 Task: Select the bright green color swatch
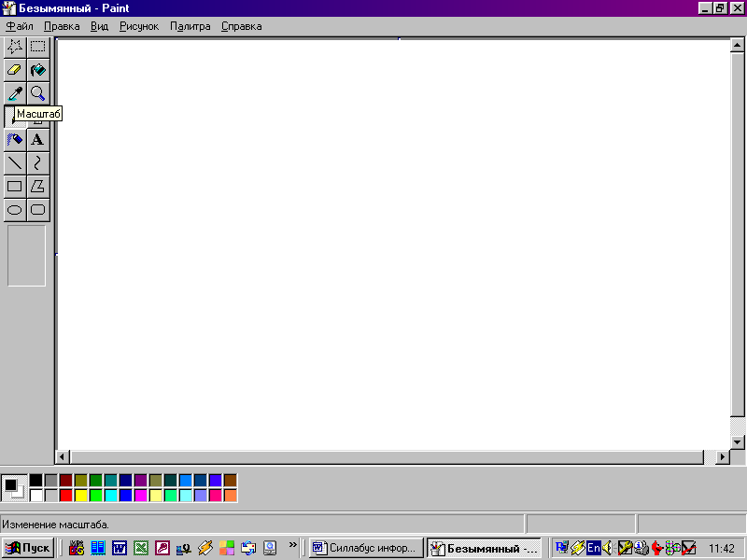96,496
